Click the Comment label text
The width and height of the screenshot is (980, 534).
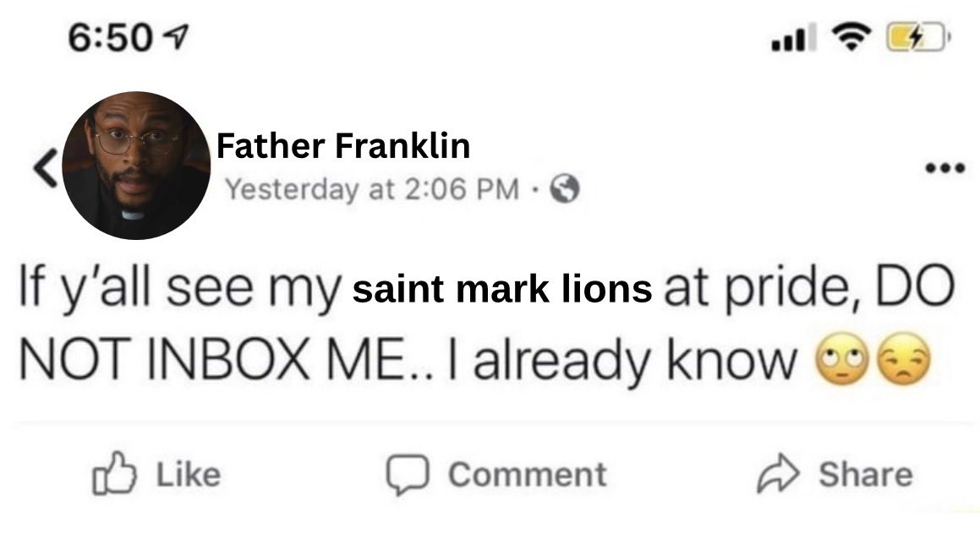point(527,475)
